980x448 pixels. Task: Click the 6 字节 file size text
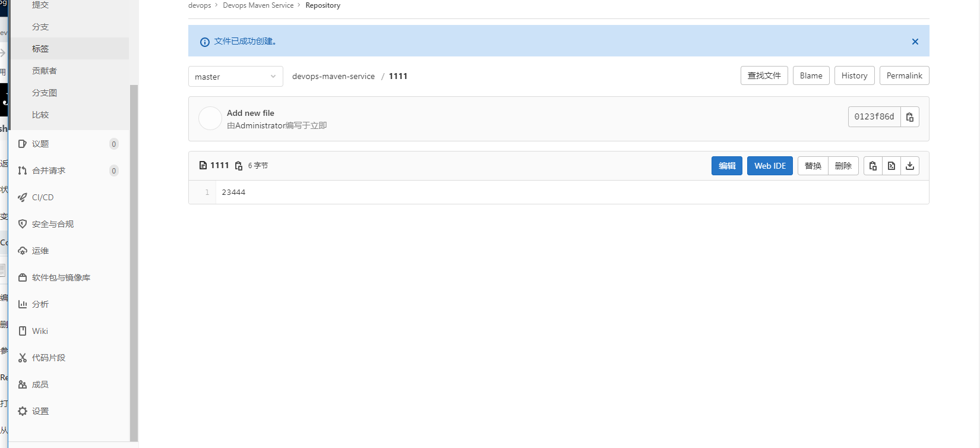tap(258, 166)
